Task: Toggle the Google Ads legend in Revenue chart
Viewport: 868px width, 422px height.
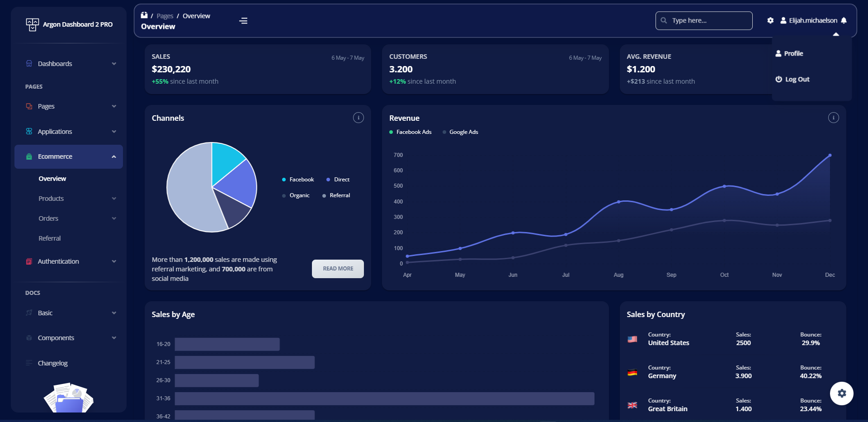Action: coord(460,132)
